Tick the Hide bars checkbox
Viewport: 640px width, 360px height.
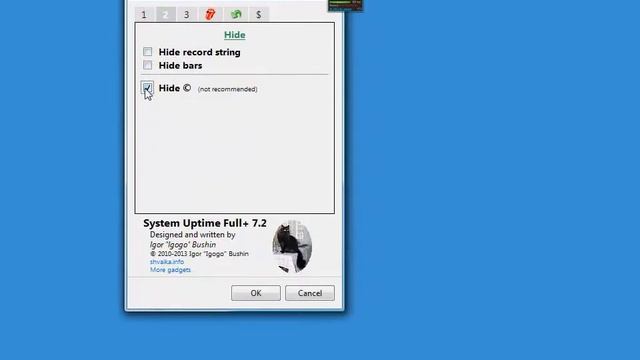(x=147, y=65)
